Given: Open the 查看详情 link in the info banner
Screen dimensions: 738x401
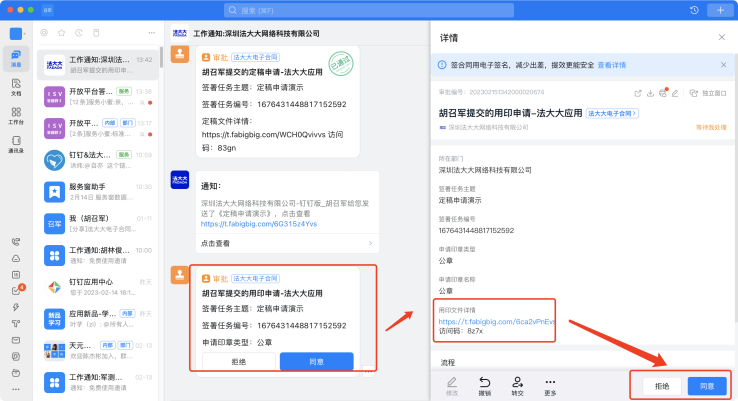Looking at the screenshot, I should pyautogui.click(x=611, y=64).
